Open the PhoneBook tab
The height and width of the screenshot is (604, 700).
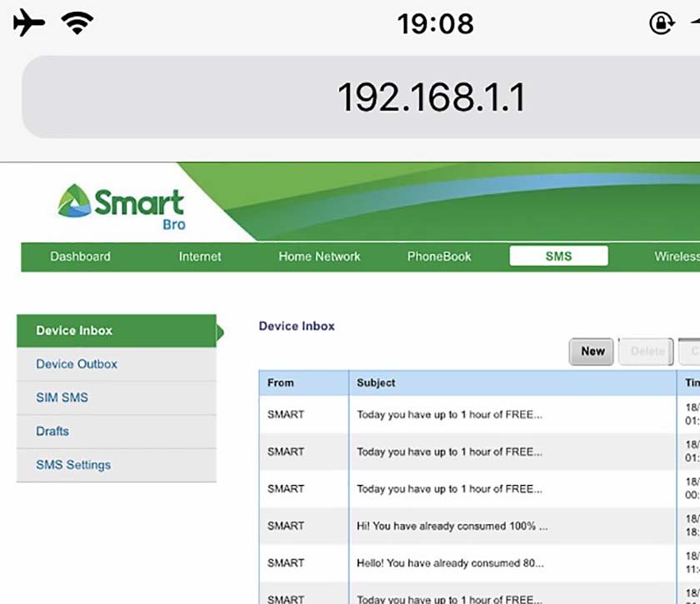click(x=439, y=257)
